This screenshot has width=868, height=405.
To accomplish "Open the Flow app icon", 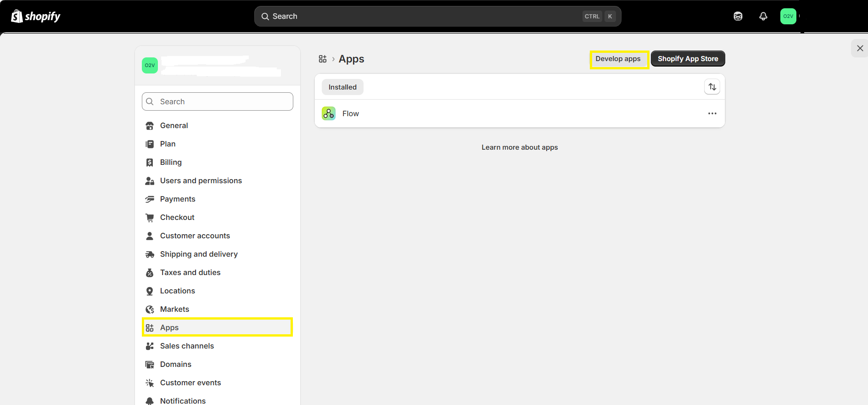I will (329, 113).
